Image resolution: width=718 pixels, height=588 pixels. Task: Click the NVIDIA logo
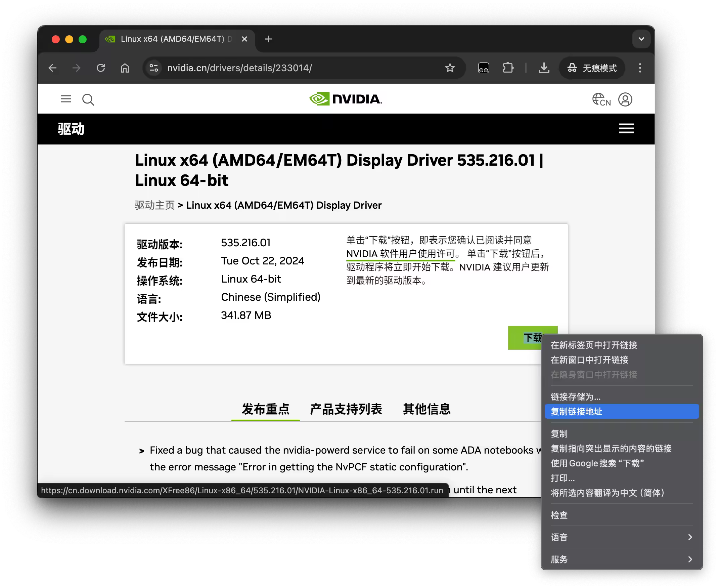346,99
